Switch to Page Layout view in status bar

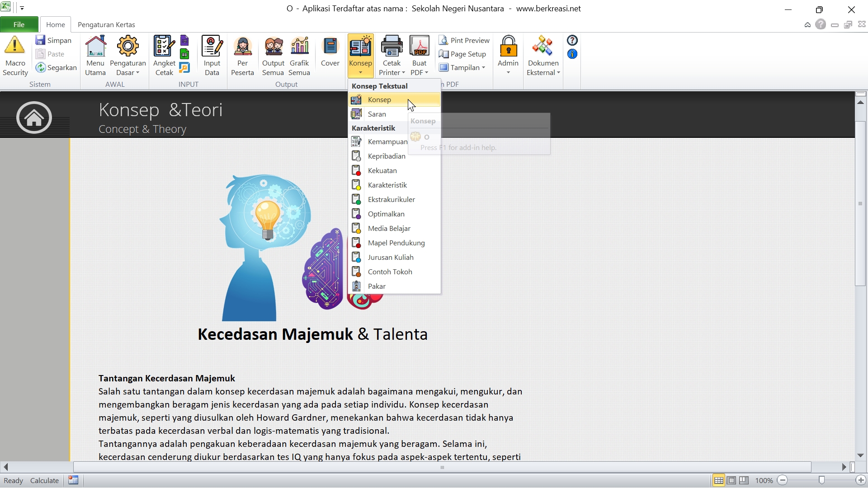731,480
